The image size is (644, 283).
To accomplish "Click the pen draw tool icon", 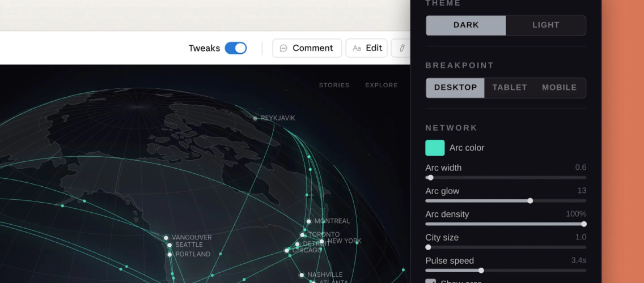I will (401, 48).
